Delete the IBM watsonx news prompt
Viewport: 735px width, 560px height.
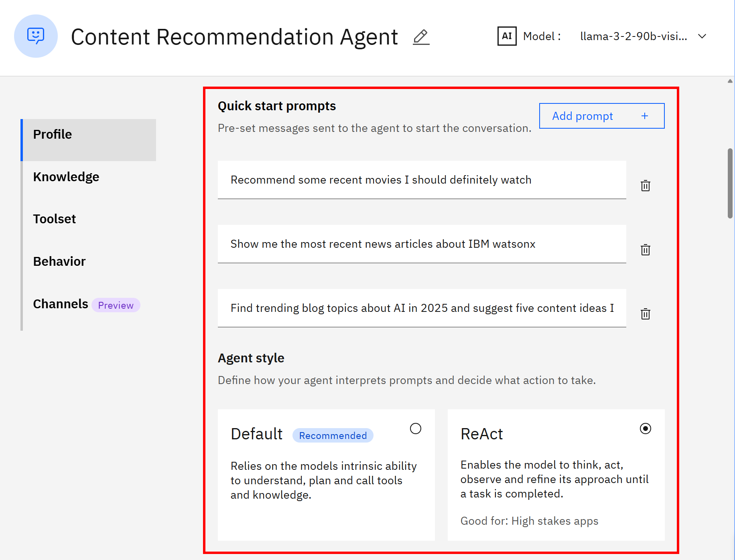(x=645, y=250)
